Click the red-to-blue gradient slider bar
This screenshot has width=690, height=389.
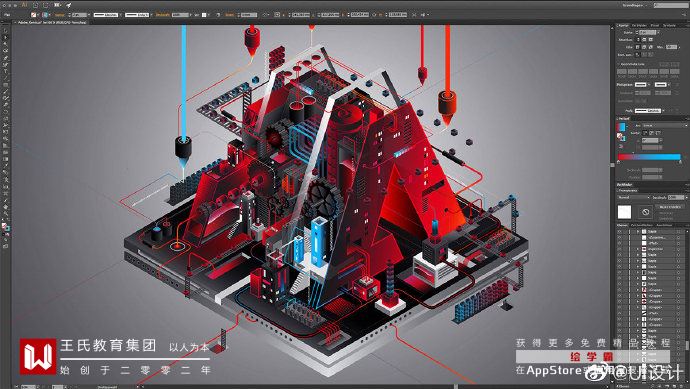click(650, 157)
